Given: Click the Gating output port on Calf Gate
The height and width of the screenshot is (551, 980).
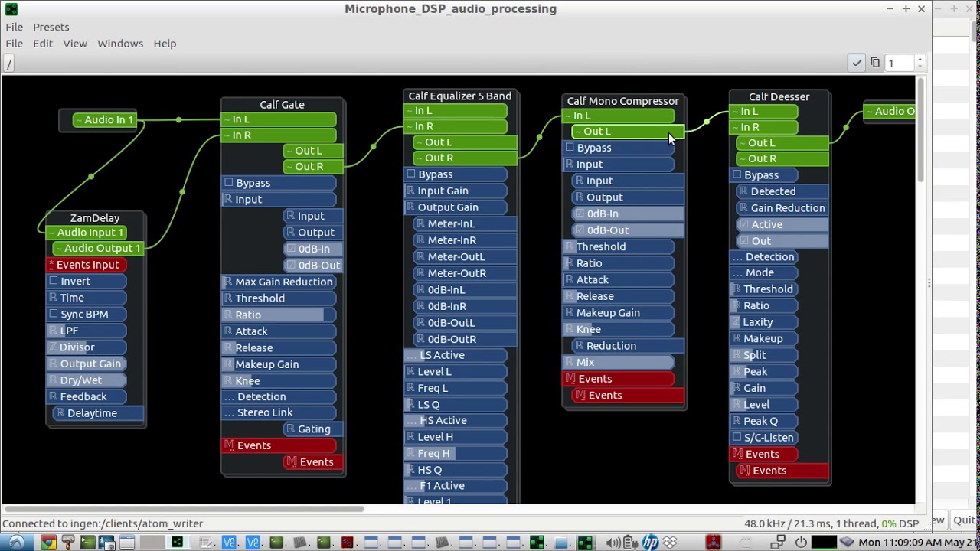Looking at the screenshot, I should click(x=313, y=429).
